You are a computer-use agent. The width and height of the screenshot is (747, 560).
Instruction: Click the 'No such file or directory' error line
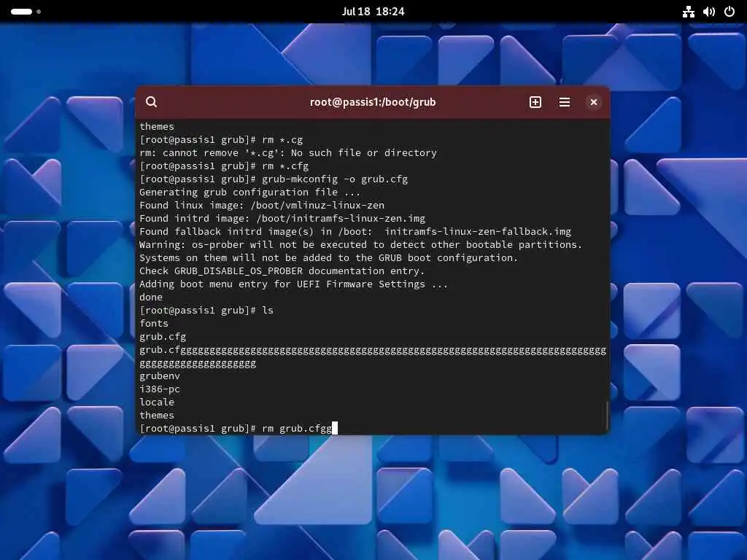pyautogui.click(x=287, y=153)
